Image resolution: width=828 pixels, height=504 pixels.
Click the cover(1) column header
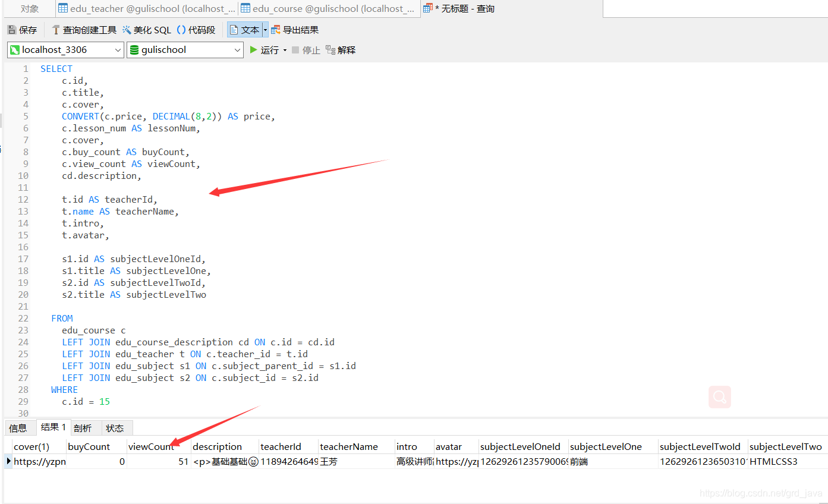39,446
